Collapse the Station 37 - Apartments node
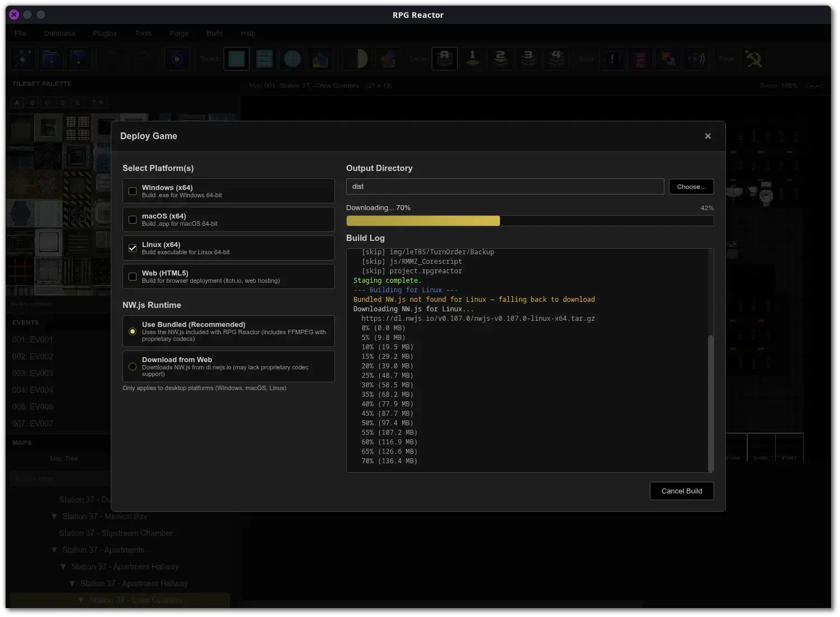 54,550
